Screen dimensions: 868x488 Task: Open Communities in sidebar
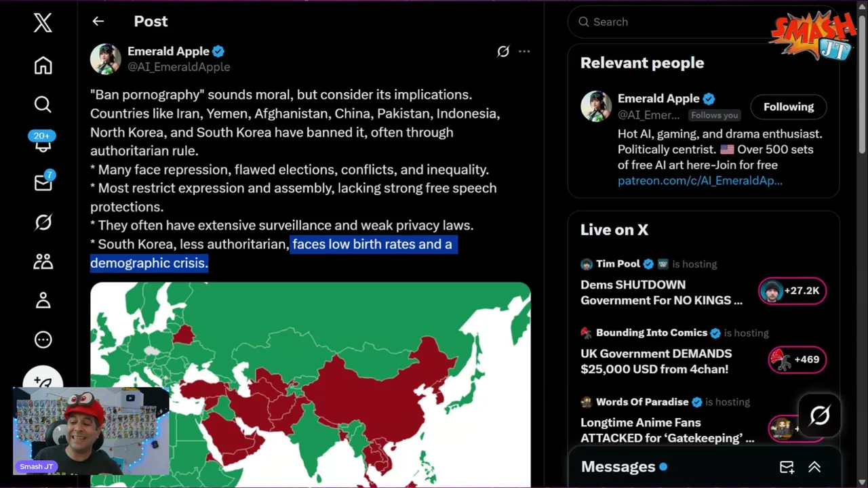(x=43, y=261)
